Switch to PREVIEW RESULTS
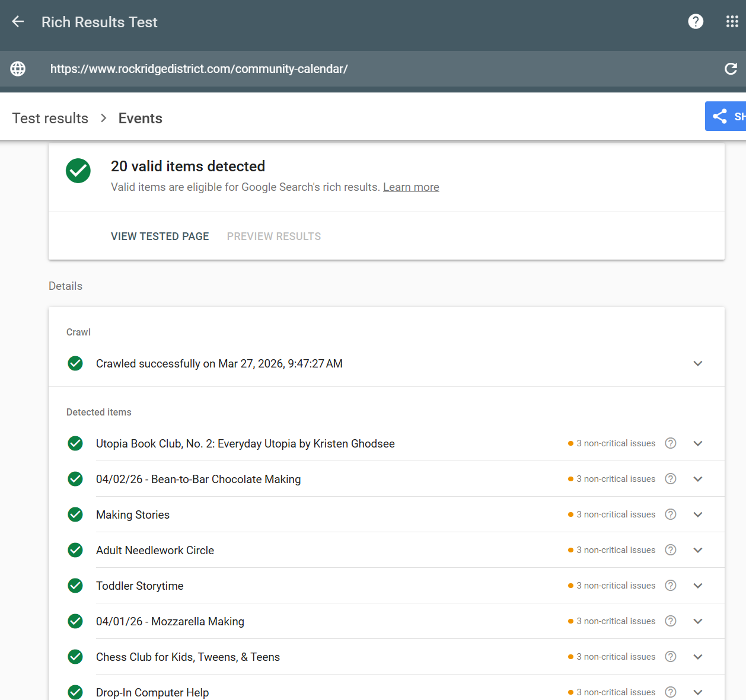The width and height of the screenshot is (746, 700). click(x=273, y=236)
